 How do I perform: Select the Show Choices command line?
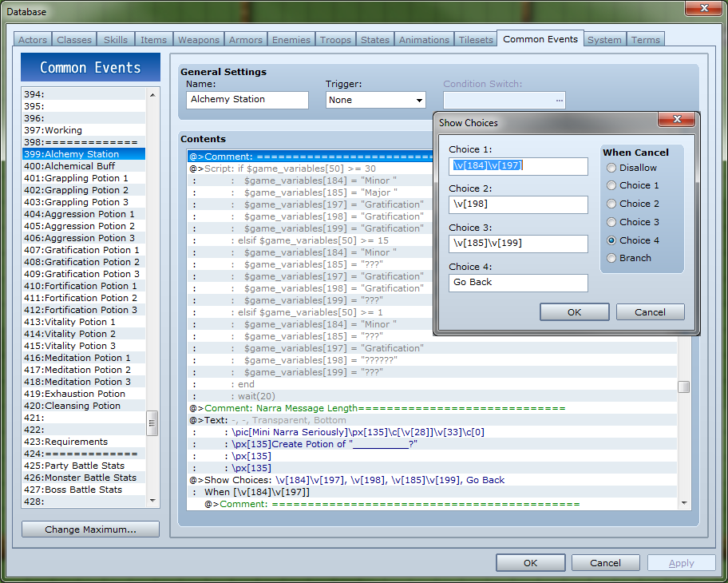coord(432,480)
